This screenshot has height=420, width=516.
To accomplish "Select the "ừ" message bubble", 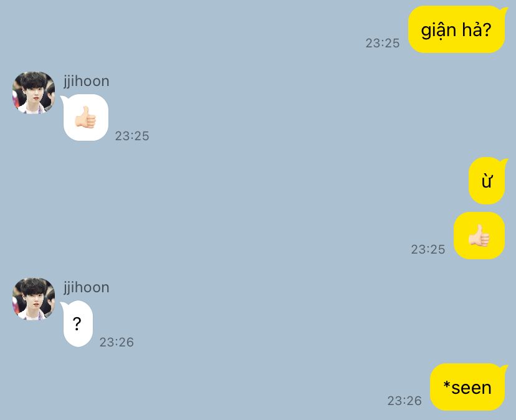I will pos(487,181).
